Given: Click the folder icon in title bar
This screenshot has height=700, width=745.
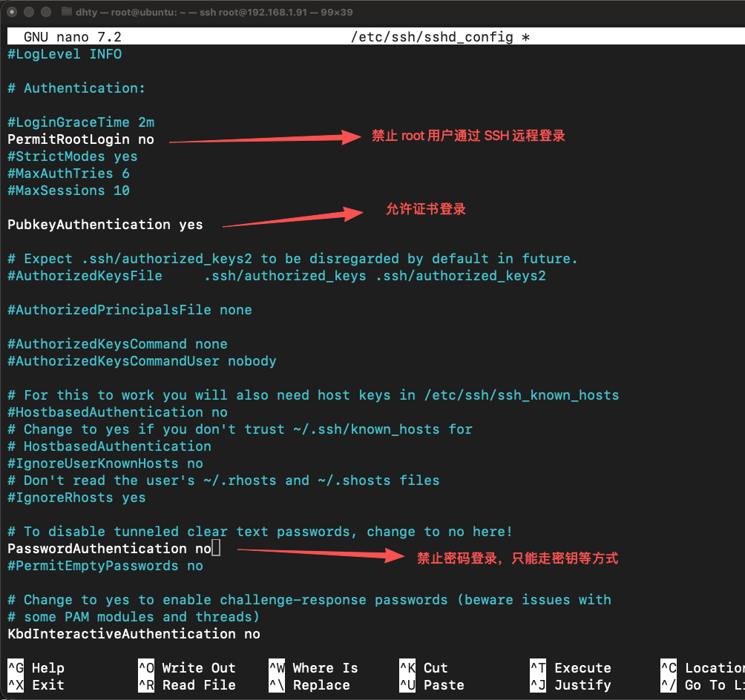Looking at the screenshot, I should (66, 12).
